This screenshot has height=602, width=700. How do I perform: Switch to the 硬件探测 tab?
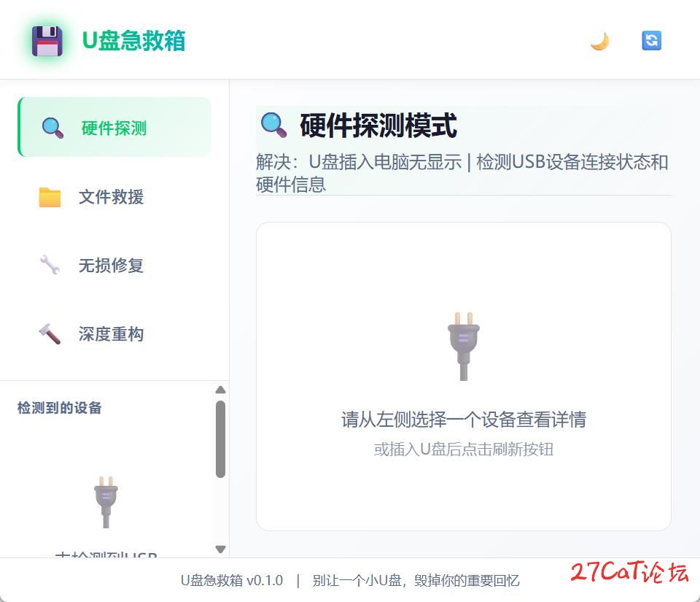[x=114, y=128]
